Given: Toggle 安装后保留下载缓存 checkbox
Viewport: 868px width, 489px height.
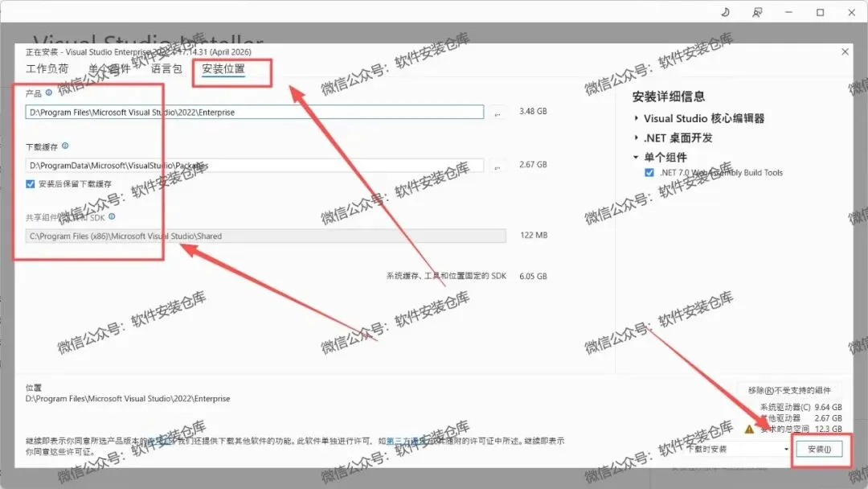Looking at the screenshot, I should (31, 184).
